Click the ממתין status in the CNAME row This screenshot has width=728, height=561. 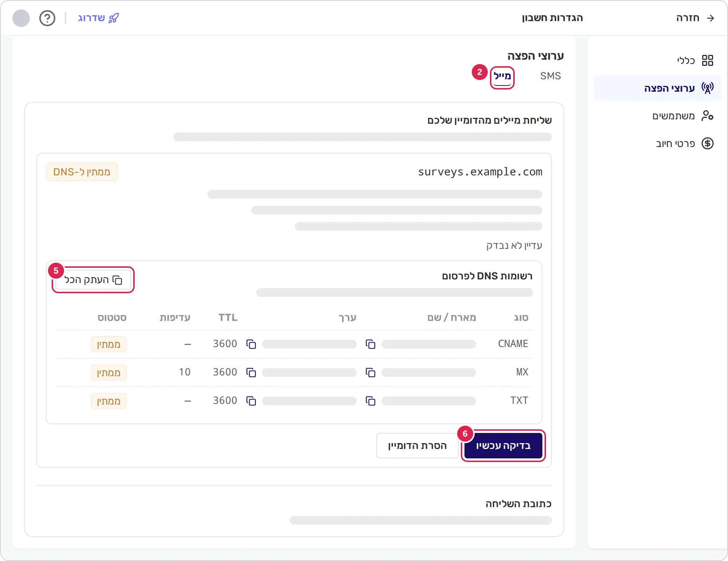[109, 344]
